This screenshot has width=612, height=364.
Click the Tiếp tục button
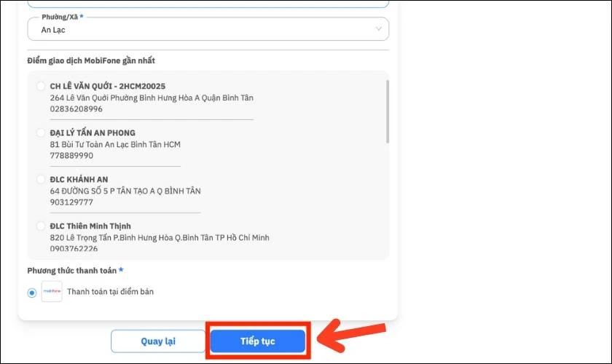(x=258, y=341)
